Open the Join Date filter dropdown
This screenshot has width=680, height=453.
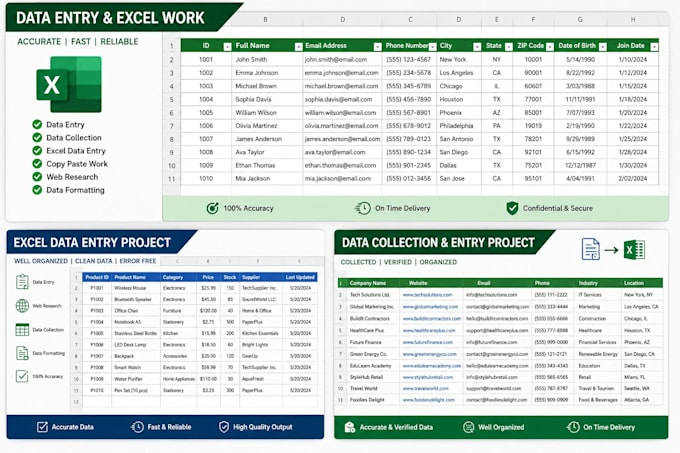[654, 47]
